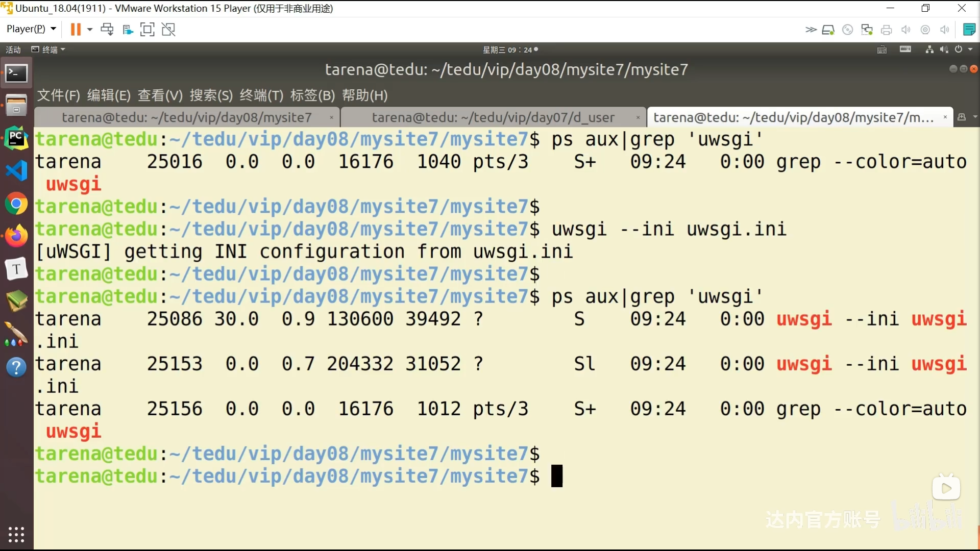Open Firefox from the dock

click(16, 236)
